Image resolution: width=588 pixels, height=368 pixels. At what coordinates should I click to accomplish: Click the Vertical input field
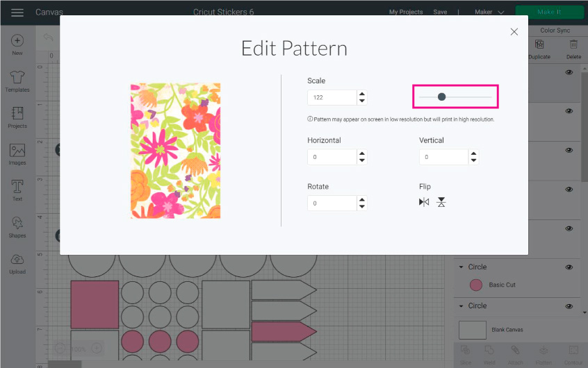[444, 157]
